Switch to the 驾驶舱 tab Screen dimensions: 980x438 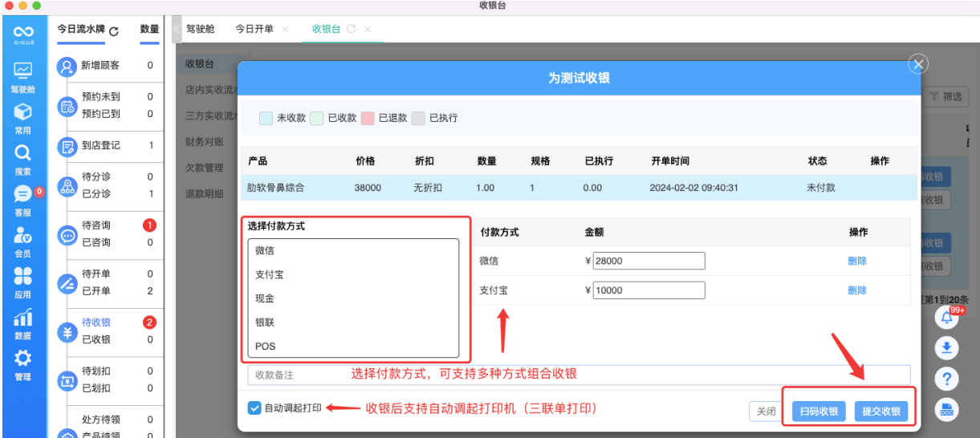(x=201, y=29)
